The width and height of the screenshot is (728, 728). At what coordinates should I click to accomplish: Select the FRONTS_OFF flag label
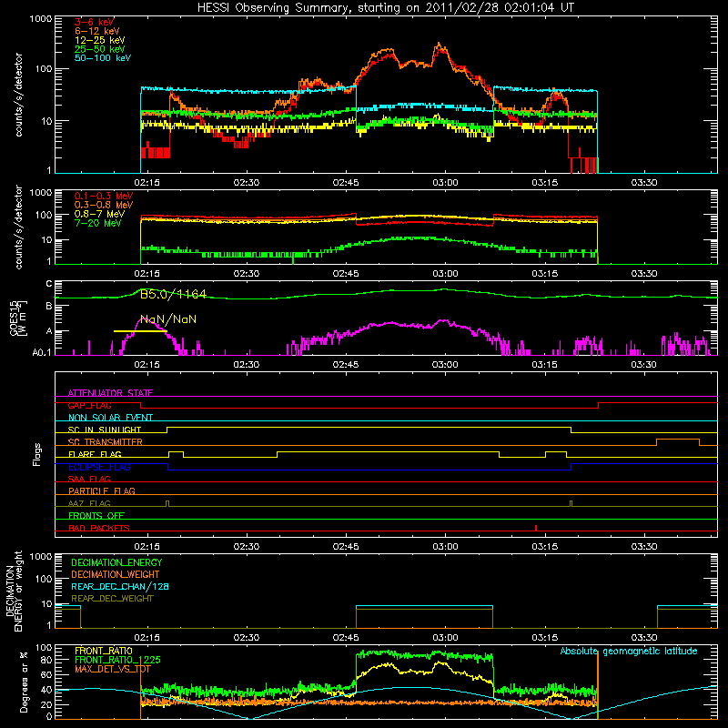pyautogui.click(x=96, y=515)
